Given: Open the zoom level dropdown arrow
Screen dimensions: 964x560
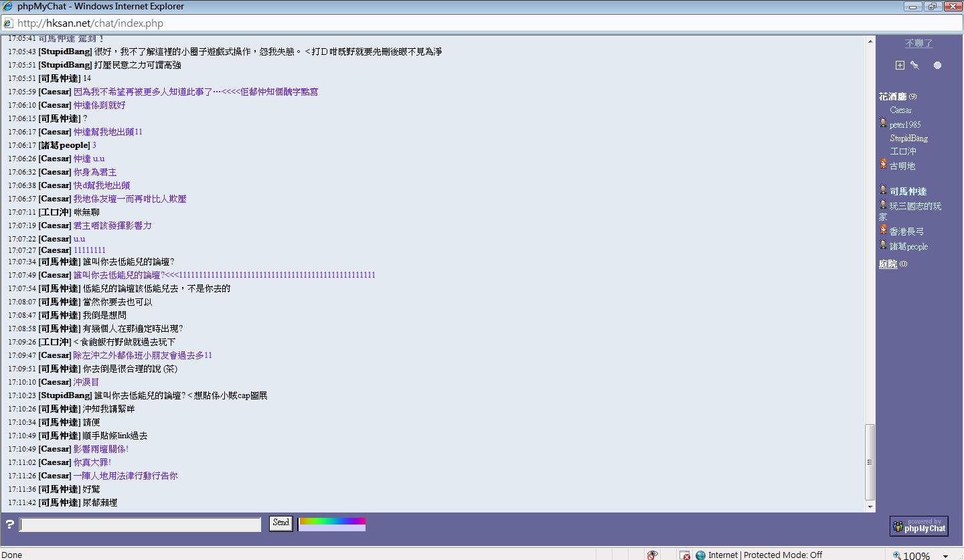Looking at the screenshot, I should (x=945, y=555).
